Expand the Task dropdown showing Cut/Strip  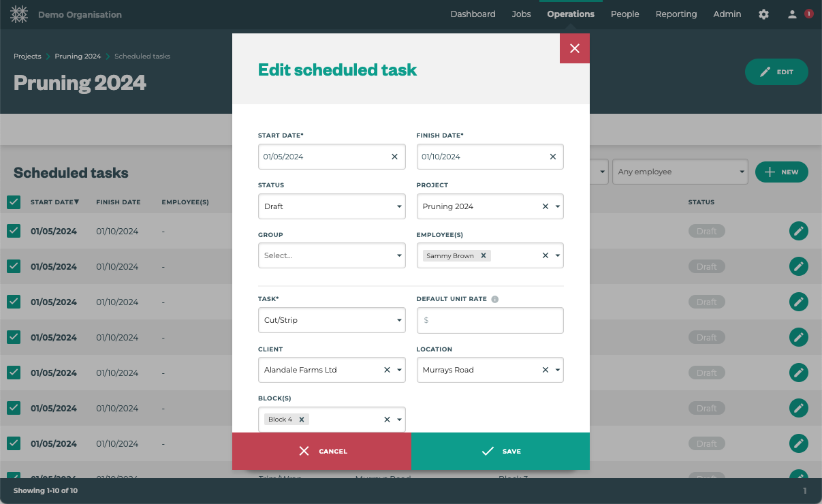click(332, 320)
